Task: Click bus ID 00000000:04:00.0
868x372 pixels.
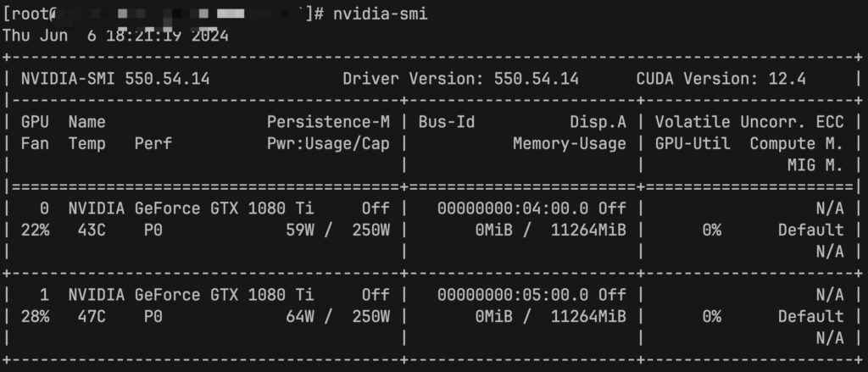Action: click(x=513, y=208)
